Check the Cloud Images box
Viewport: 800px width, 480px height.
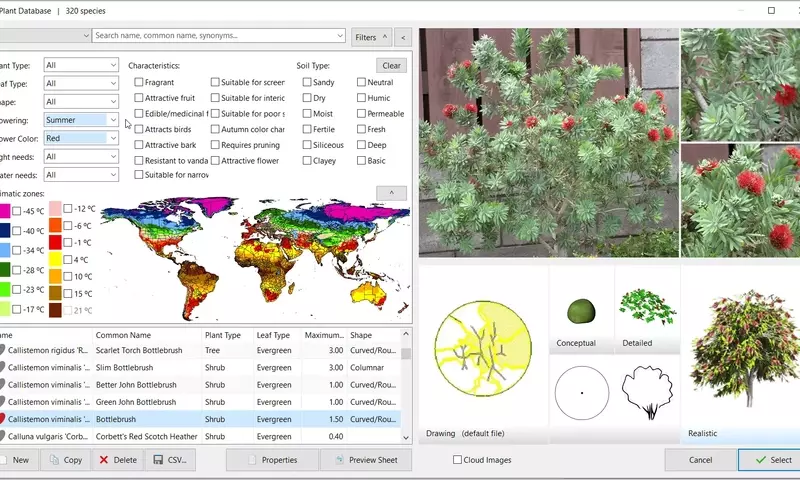[x=458, y=460]
